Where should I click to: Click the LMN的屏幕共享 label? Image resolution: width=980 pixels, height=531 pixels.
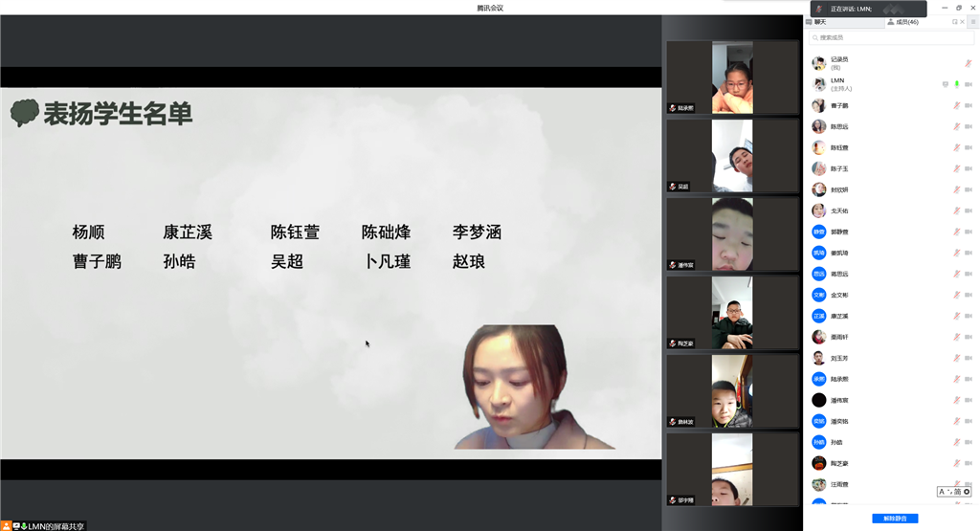[x=56, y=525]
